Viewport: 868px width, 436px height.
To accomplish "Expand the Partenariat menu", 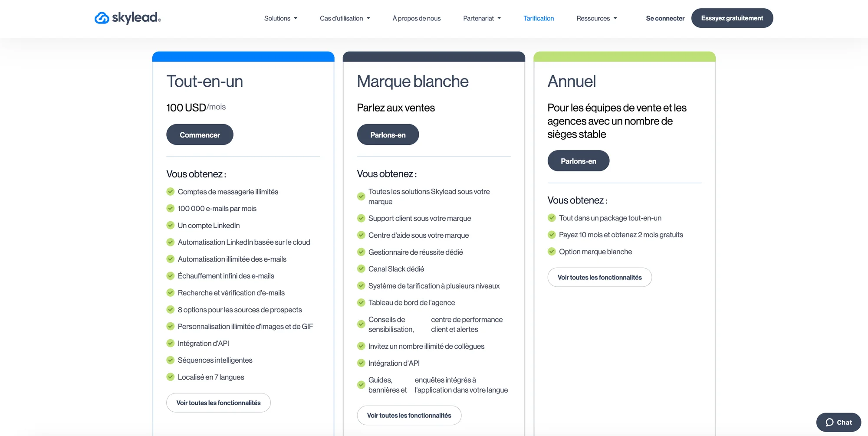I will click(482, 18).
